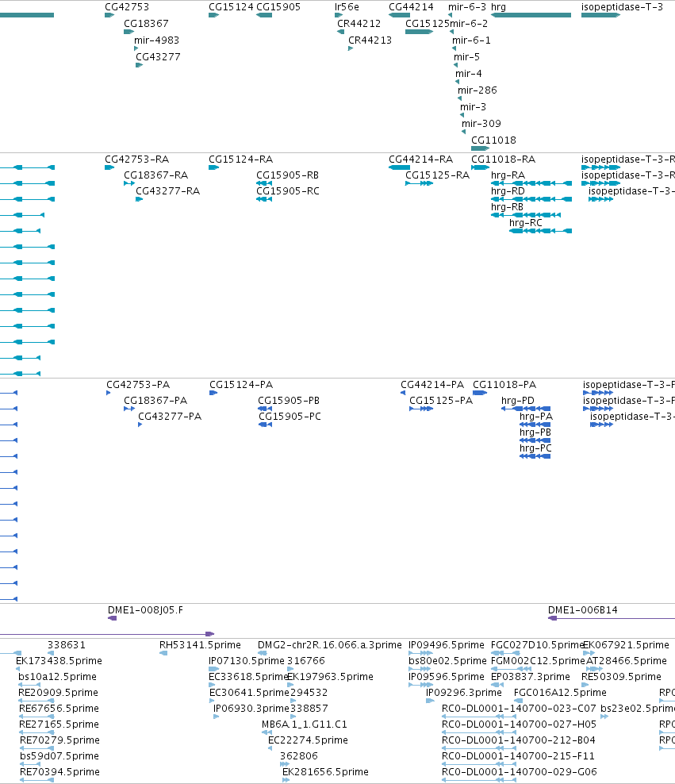Click the mir-6-3 gene label

point(467,7)
